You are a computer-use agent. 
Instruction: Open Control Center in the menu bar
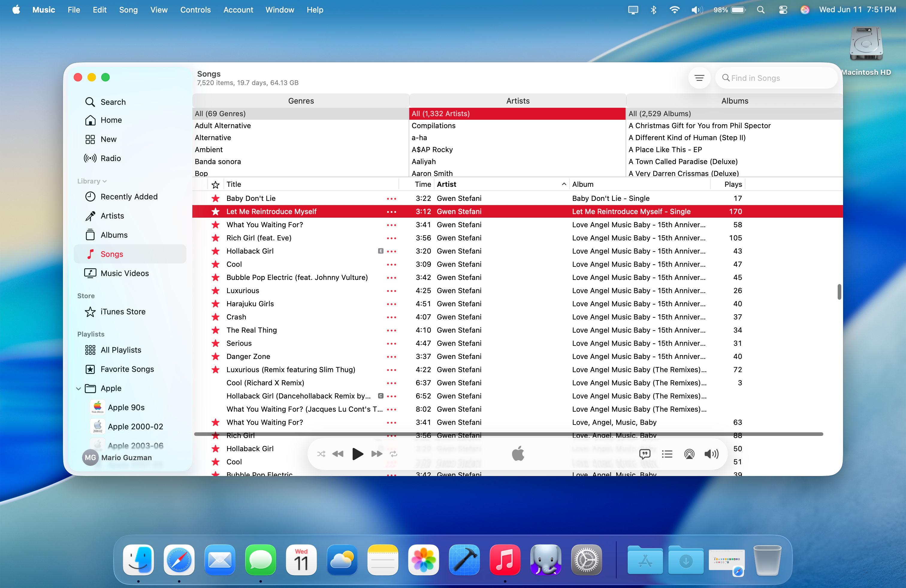click(783, 10)
